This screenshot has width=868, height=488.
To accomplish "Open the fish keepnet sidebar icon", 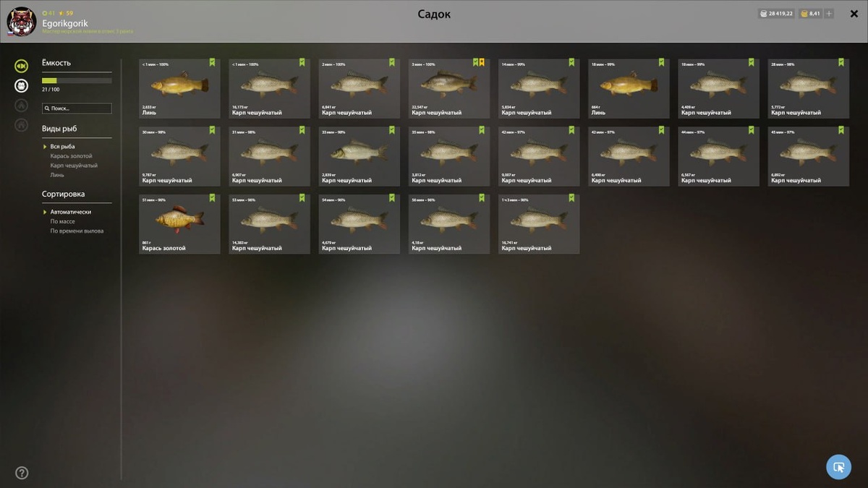I will 22,67.
